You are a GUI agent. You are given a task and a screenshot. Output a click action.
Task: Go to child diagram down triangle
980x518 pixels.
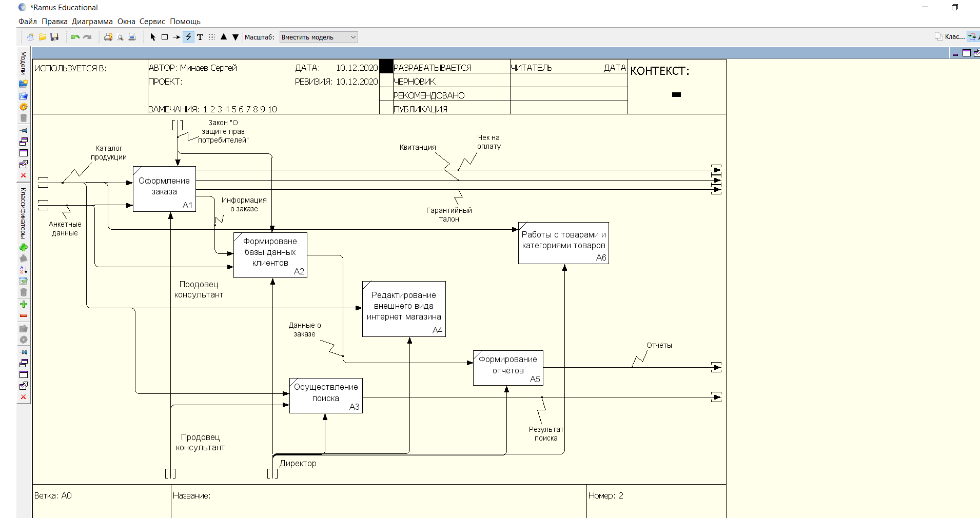coord(236,37)
